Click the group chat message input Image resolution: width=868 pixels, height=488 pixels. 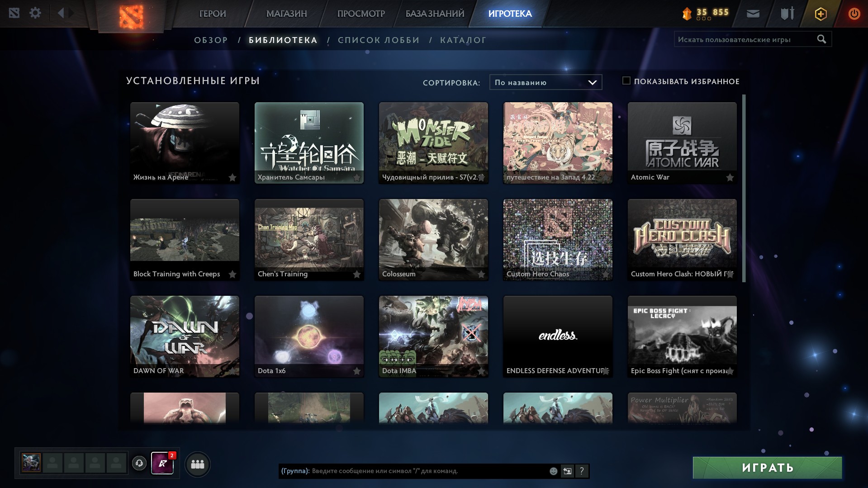[x=414, y=471]
